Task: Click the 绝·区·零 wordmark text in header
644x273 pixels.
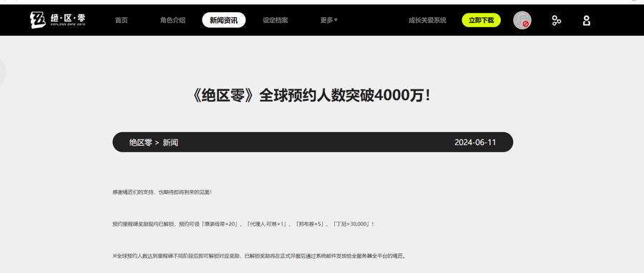Action: [68, 19]
